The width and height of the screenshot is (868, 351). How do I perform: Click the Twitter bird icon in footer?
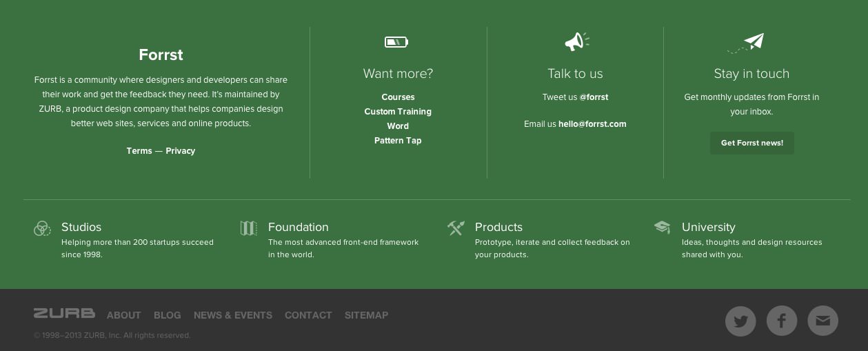tap(740, 321)
